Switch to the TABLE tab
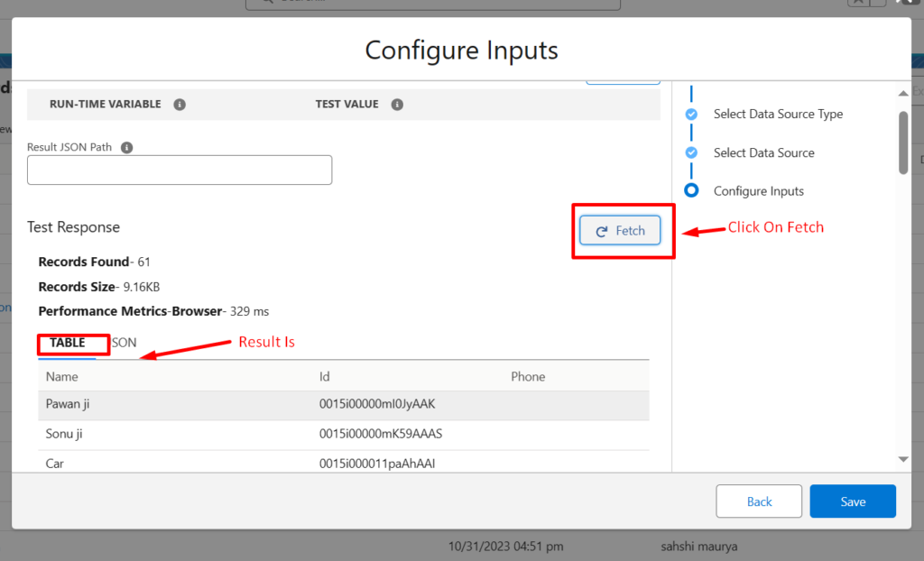Screen dimensions: 924x561 point(67,343)
